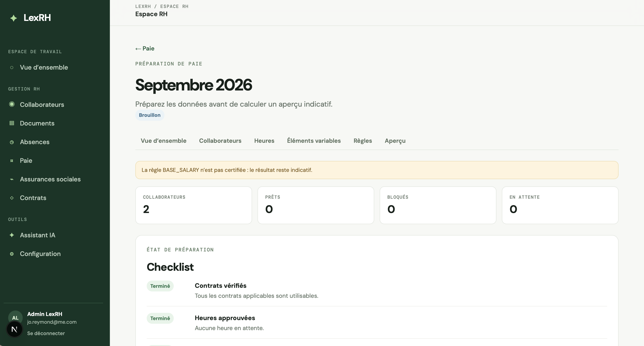The image size is (644, 346).
Task: Click the Heures approuvées checklist title
Action: (x=225, y=318)
